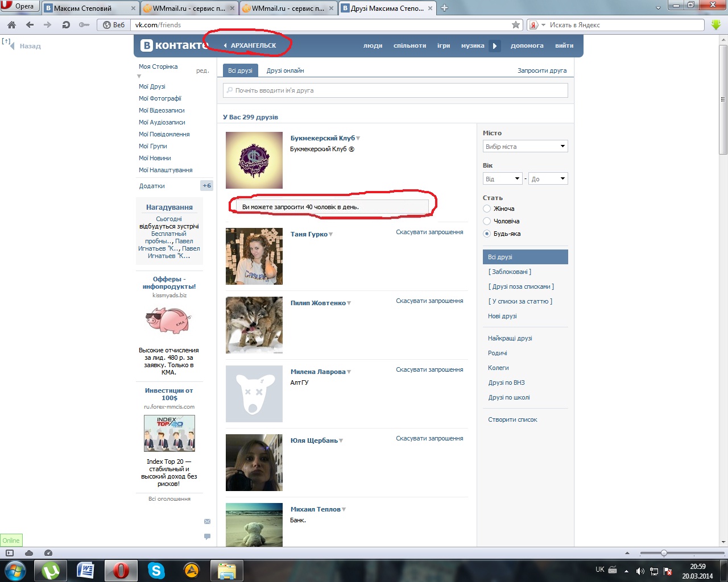This screenshot has height=582, width=728.
Task: Open the envelope icon at the sidebar bottom
Action: click(x=207, y=521)
